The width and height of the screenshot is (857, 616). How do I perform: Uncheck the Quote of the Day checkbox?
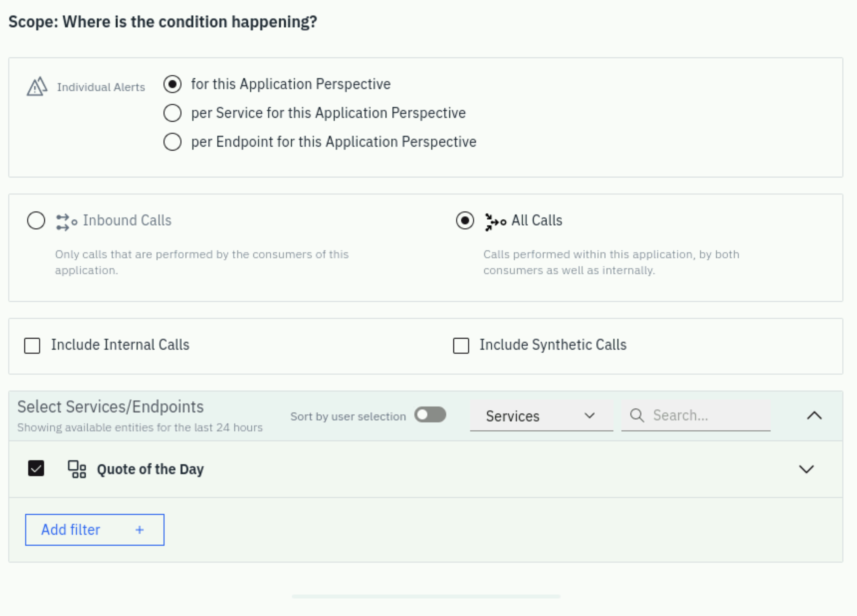pyautogui.click(x=36, y=469)
